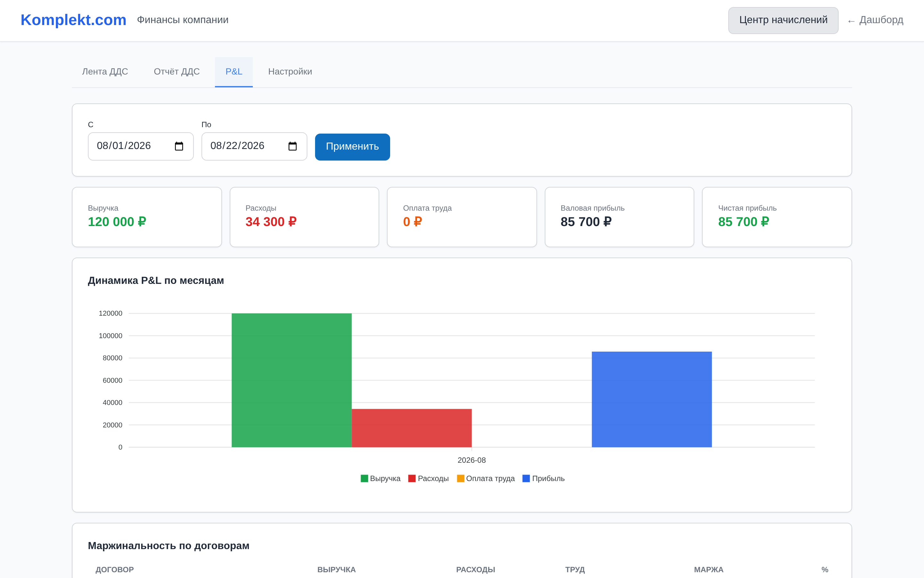Click the Оплата труда value 0 ₽
Image resolution: width=924 pixels, height=578 pixels.
[x=412, y=222]
